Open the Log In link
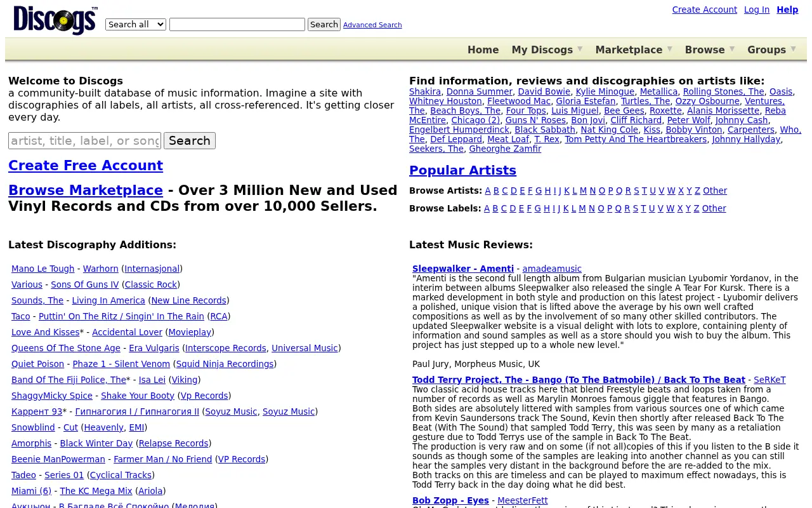 (757, 10)
